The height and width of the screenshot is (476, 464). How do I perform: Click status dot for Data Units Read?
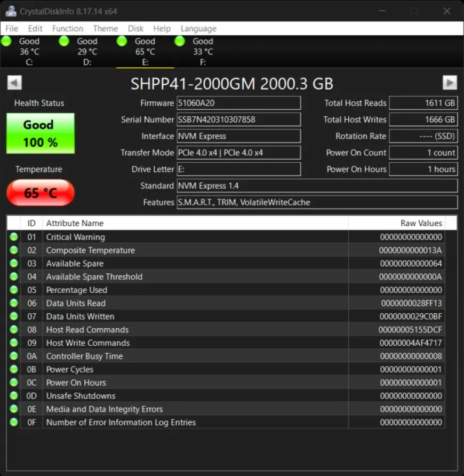click(x=14, y=303)
